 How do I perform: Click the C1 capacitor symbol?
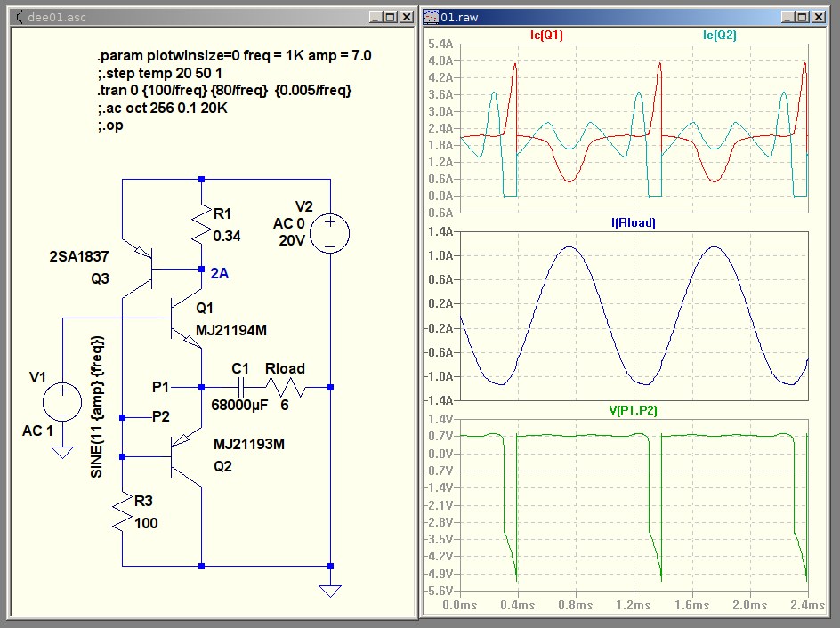239,388
